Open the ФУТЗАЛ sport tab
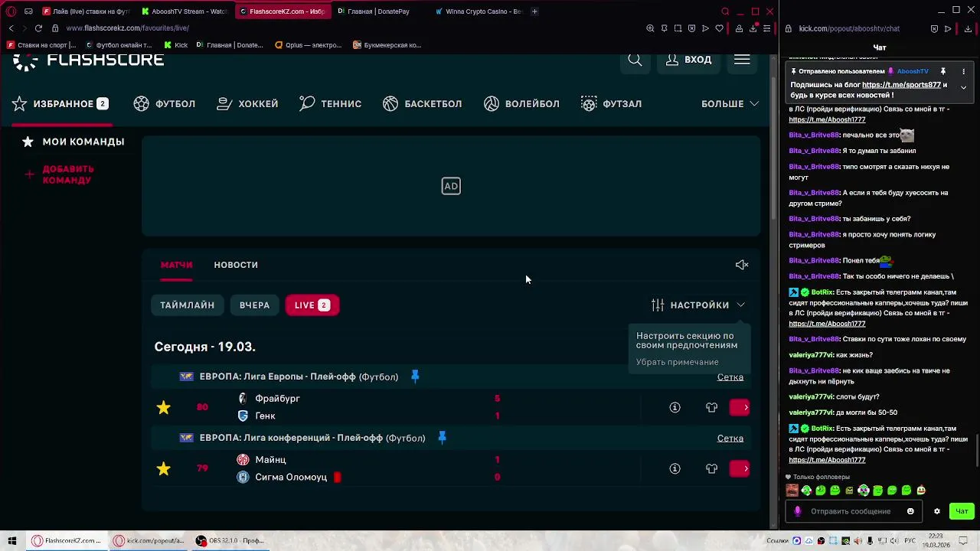Image resolution: width=980 pixels, height=551 pixels. (611, 104)
